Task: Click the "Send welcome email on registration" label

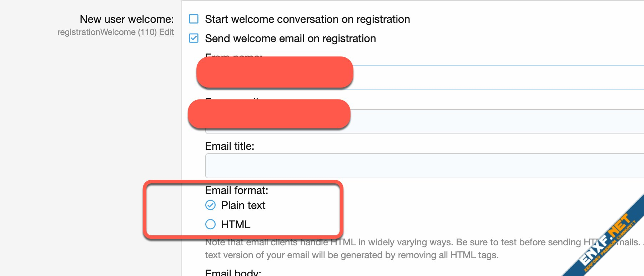Action: click(290, 39)
